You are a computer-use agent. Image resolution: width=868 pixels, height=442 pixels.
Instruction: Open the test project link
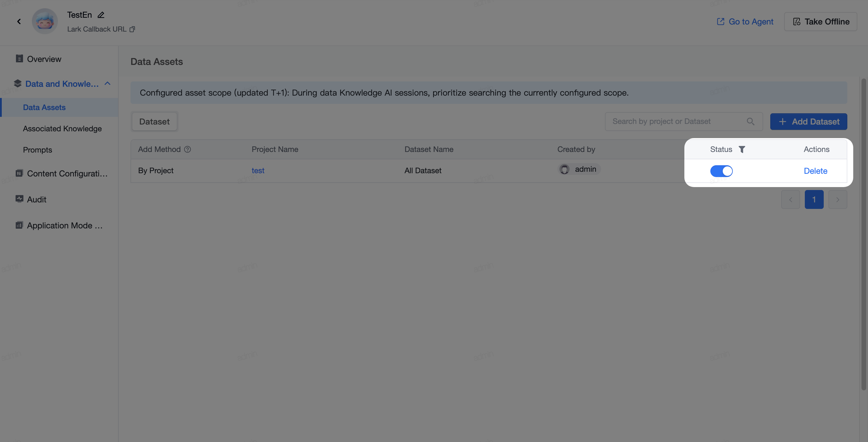pyautogui.click(x=258, y=171)
